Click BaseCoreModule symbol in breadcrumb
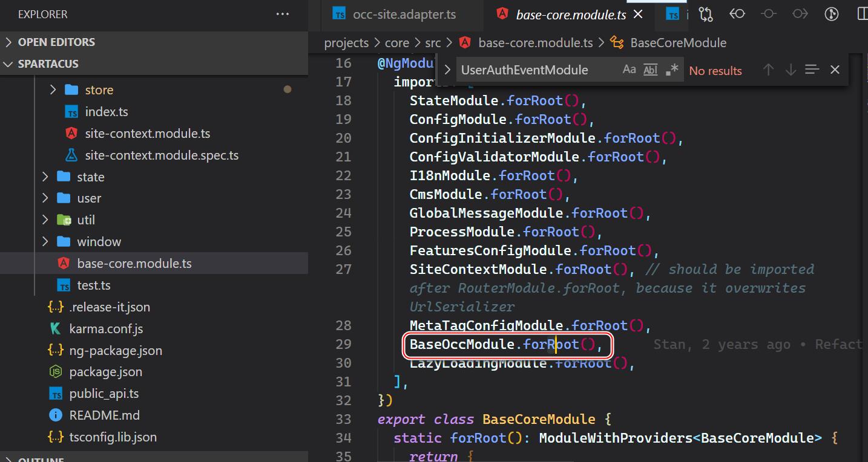The height and width of the screenshot is (462, 868). pos(678,43)
